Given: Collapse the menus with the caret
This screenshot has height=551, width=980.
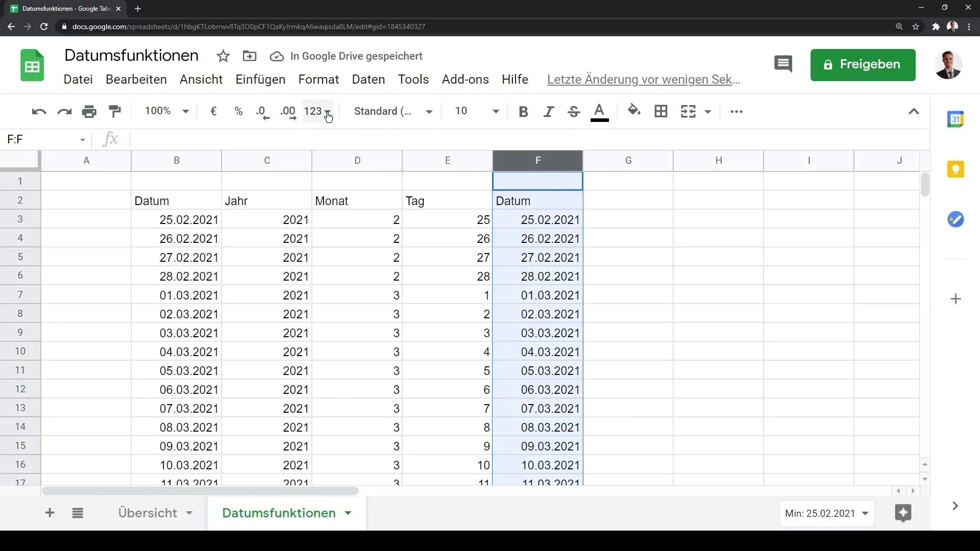Looking at the screenshot, I should point(914,112).
